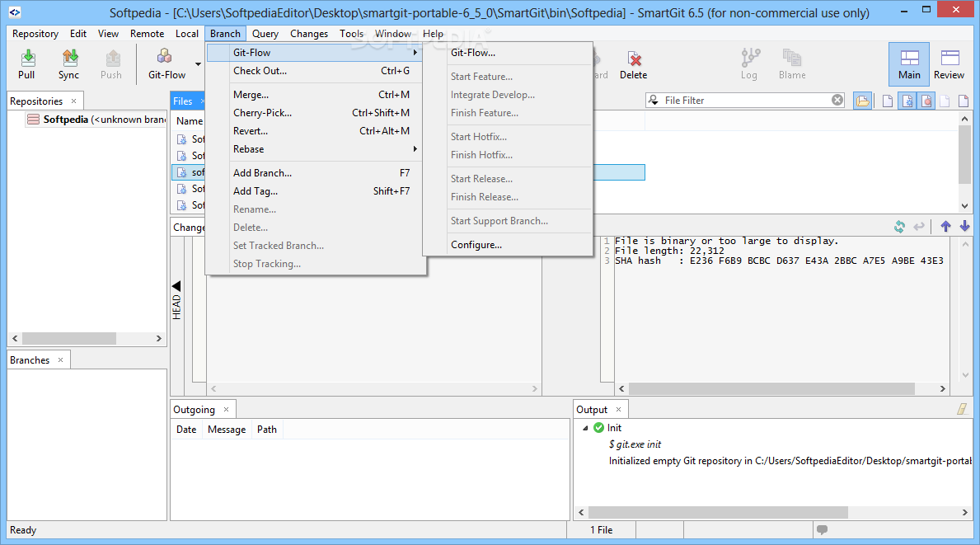This screenshot has height=545, width=980.
Task: Select the Softpedia repository tree item
Action: [x=96, y=120]
